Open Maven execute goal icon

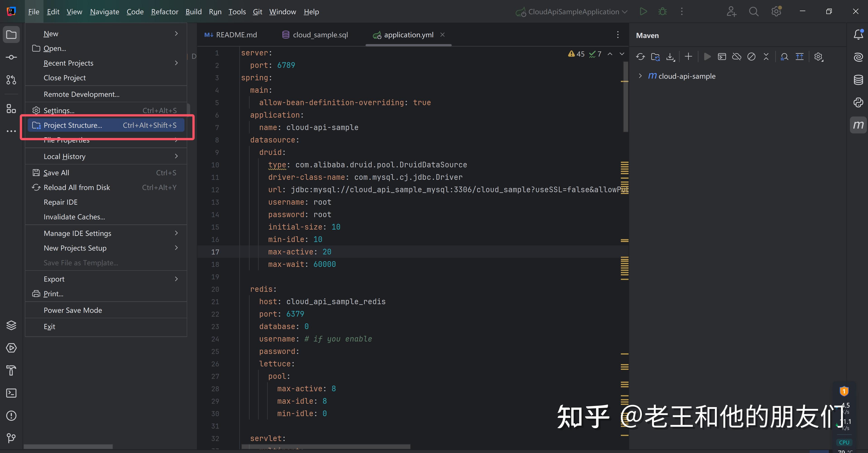(722, 57)
